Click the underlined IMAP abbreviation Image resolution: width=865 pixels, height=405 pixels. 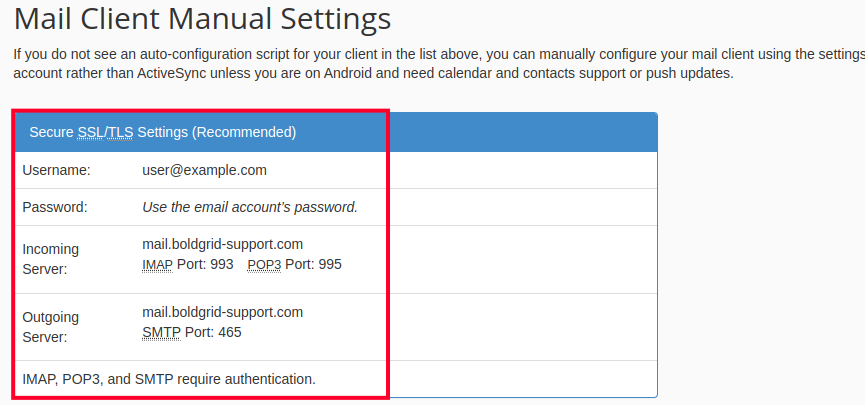coord(158,264)
